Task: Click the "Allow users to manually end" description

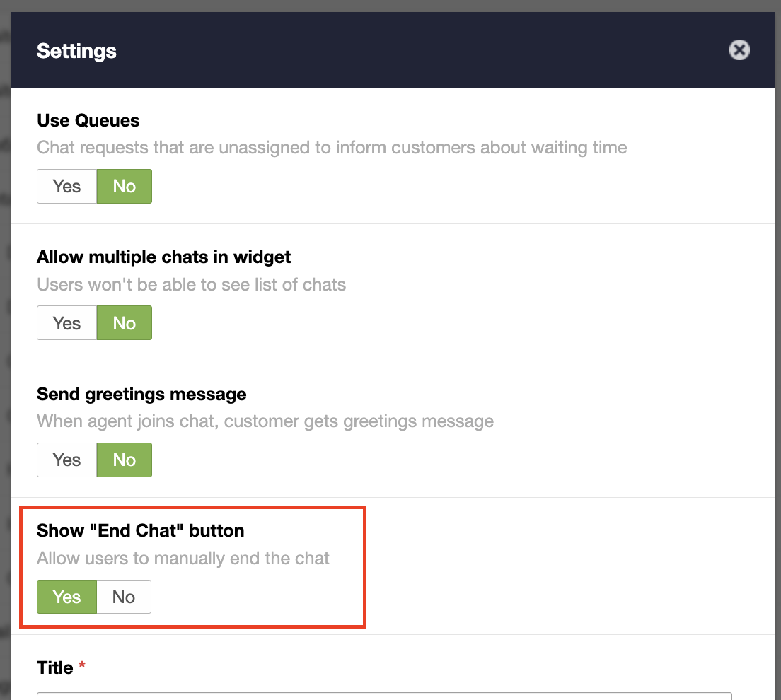Action: 183,558
